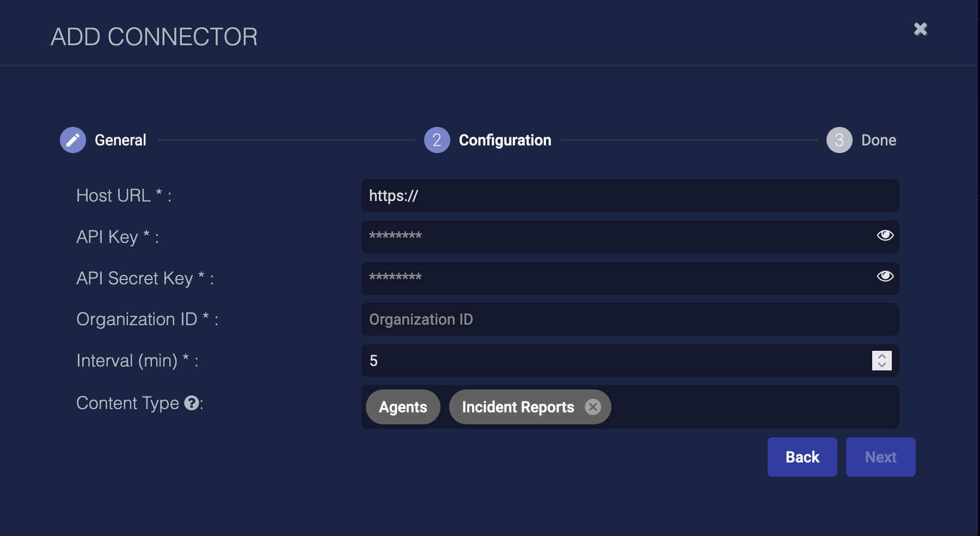Click the Back button

tap(802, 457)
